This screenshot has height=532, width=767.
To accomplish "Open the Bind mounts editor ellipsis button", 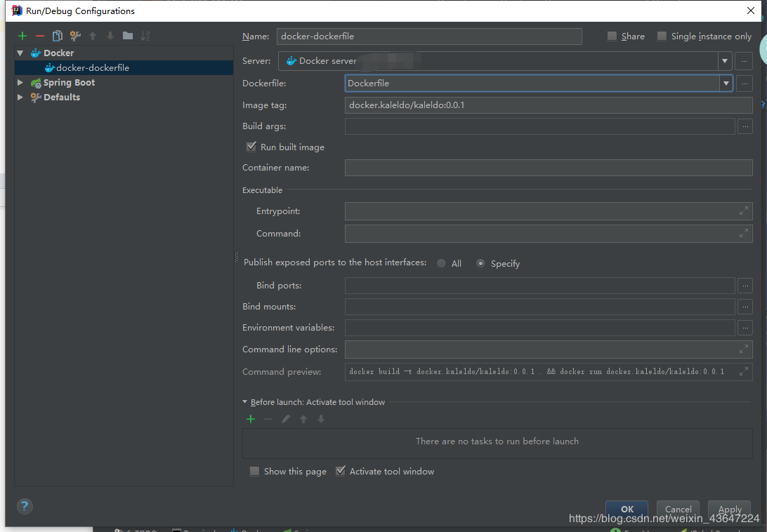I will 745,307.
